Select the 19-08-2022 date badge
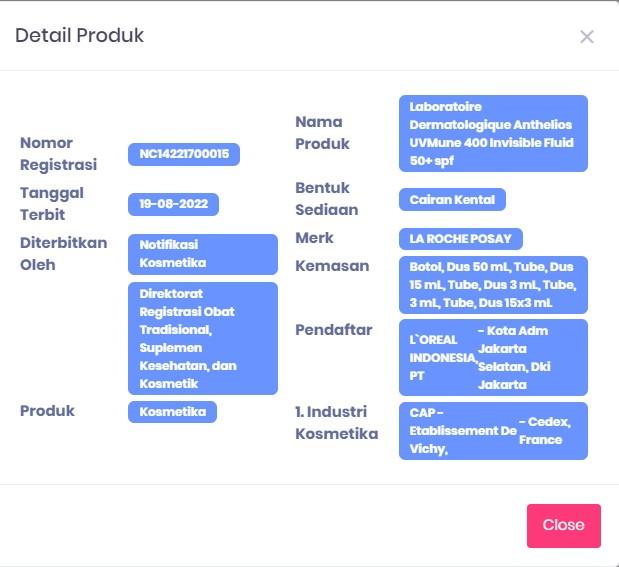619x567 pixels. click(173, 204)
